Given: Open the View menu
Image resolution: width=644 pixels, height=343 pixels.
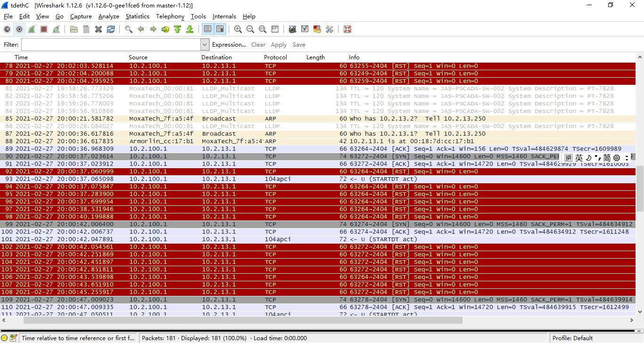Looking at the screenshot, I should [x=42, y=16].
